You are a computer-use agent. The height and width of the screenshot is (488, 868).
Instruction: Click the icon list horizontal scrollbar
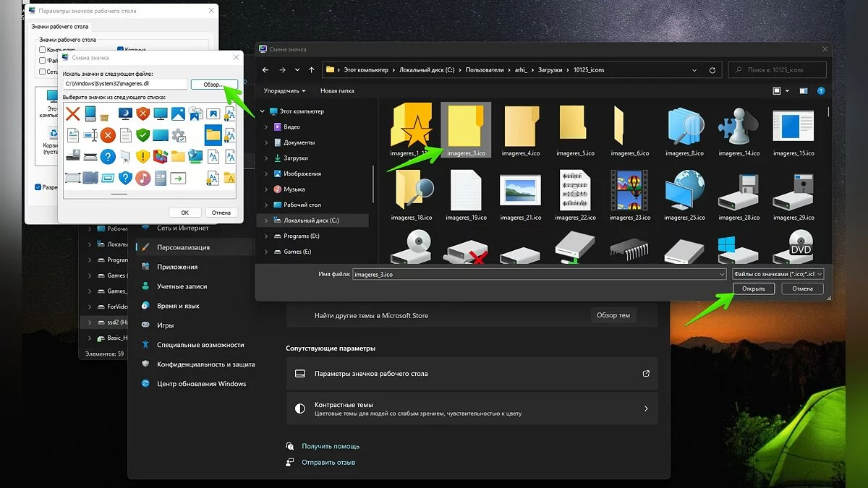pyautogui.click(x=119, y=194)
